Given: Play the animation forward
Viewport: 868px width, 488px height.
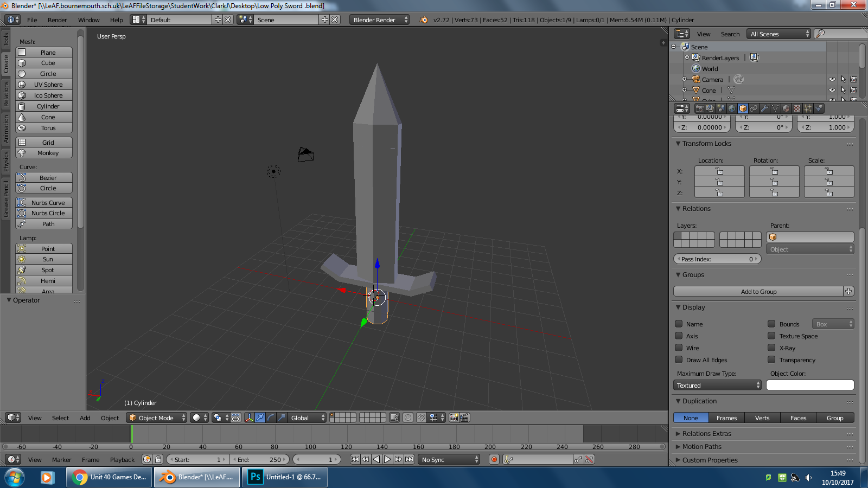Looking at the screenshot, I should (x=387, y=459).
